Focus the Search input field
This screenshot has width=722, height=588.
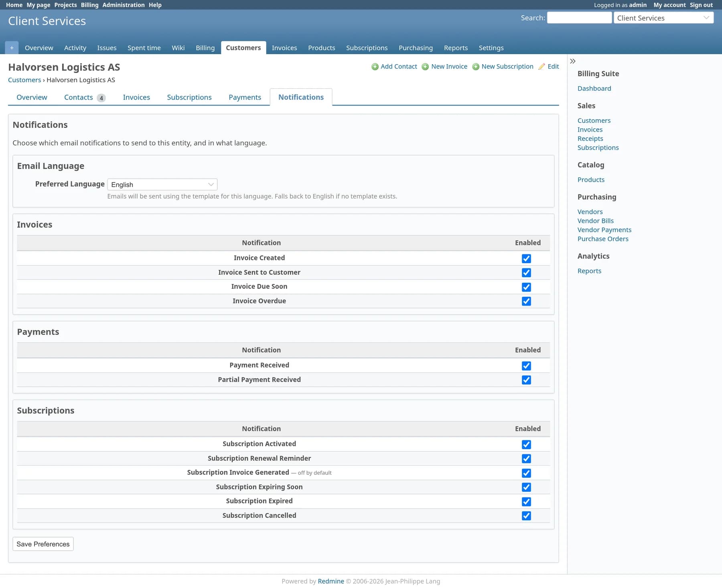pyautogui.click(x=579, y=18)
